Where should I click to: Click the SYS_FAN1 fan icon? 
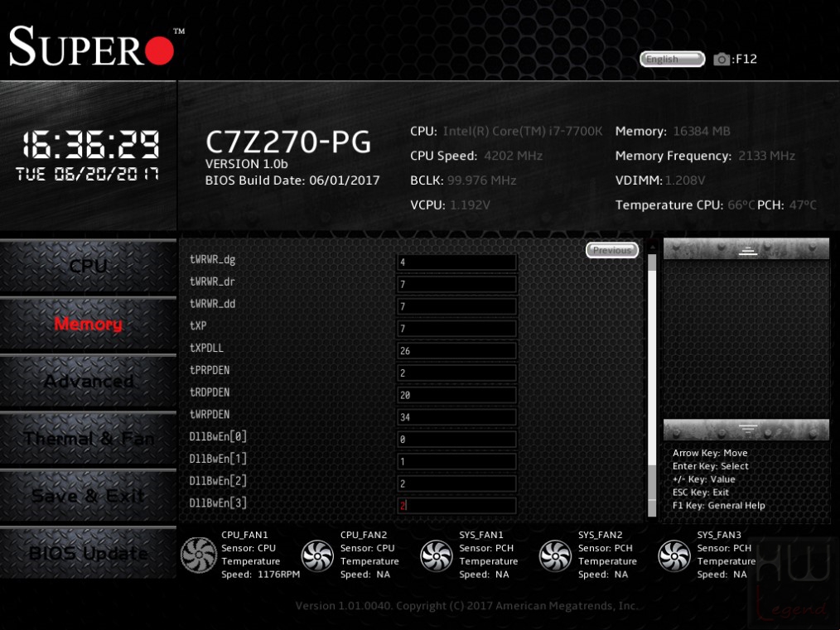click(436, 555)
